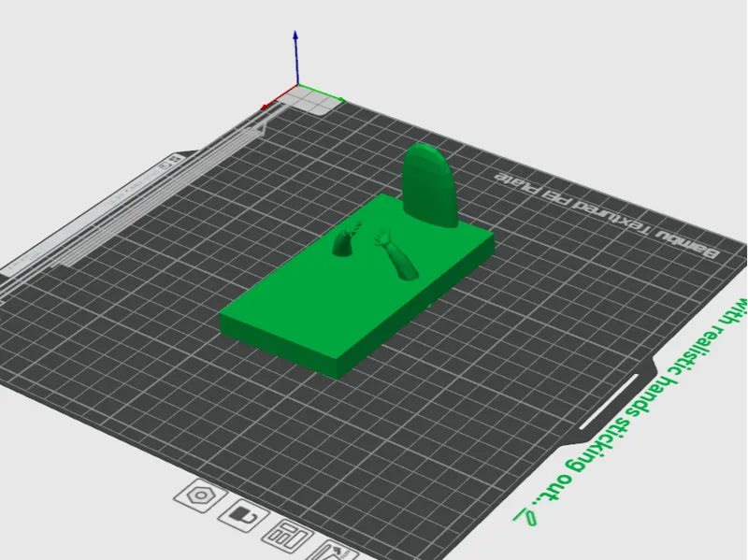Select the green gravestone on the model
Viewport: 748px width, 560px height.
click(x=430, y=185)
